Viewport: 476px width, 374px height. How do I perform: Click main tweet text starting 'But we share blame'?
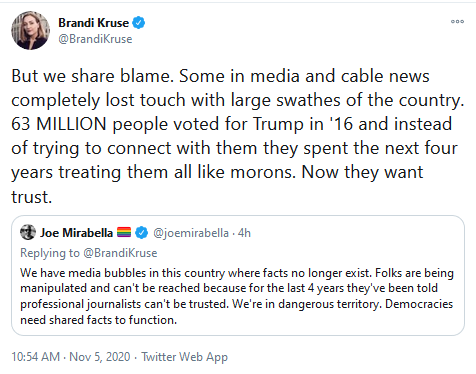tap(237, 136)
